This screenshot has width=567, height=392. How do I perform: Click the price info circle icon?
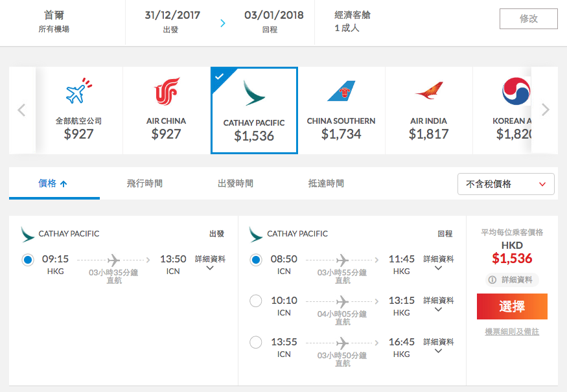pos(492,279)
